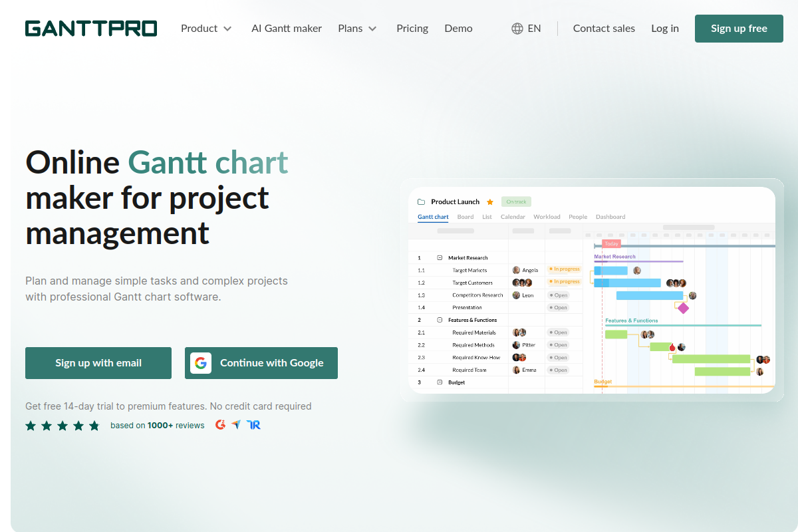Collapse the Features & Functions group
This screenshot has height=532, width=798.
click(440, 320)
